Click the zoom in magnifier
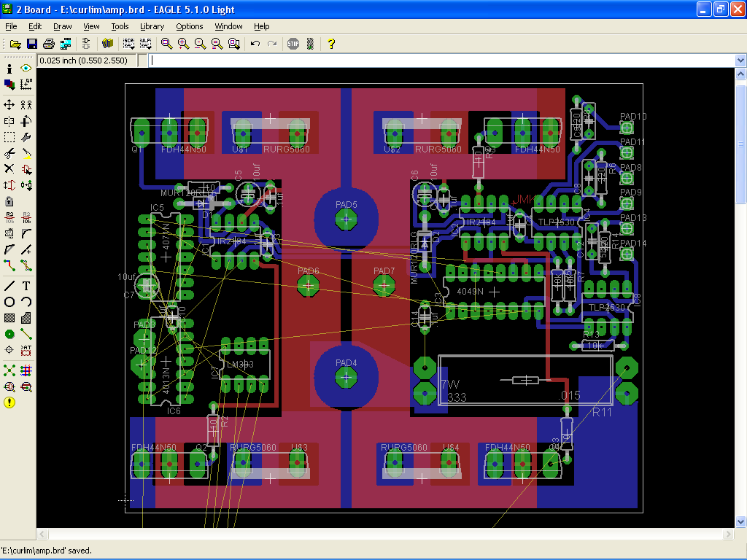 [x=183, y=44]
